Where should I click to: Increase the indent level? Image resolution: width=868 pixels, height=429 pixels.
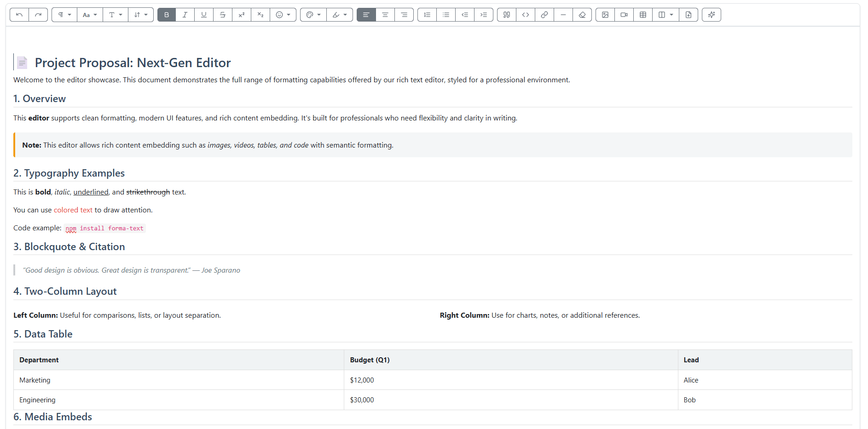click(x=484, y=15)
